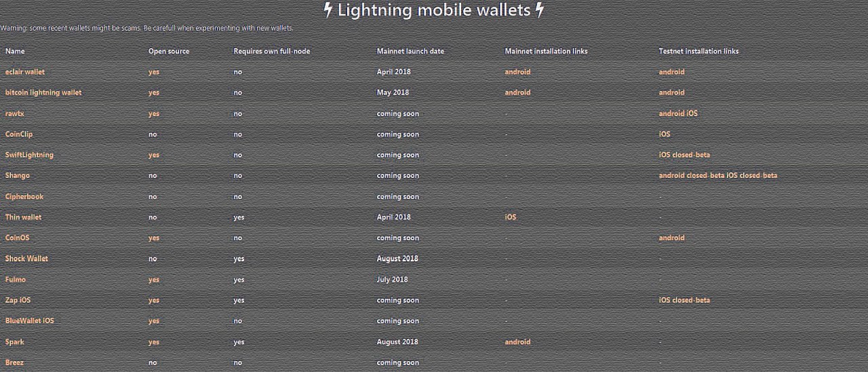Open the BlueWallet iOS link
This screenshot has width=868, height=372.
[x=30, y=321]
